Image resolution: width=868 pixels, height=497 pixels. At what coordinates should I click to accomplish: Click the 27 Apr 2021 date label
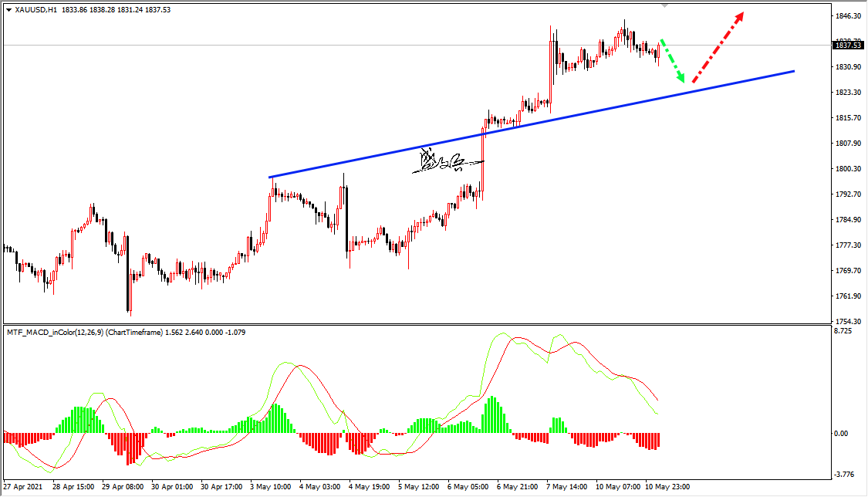click(22, 487)
